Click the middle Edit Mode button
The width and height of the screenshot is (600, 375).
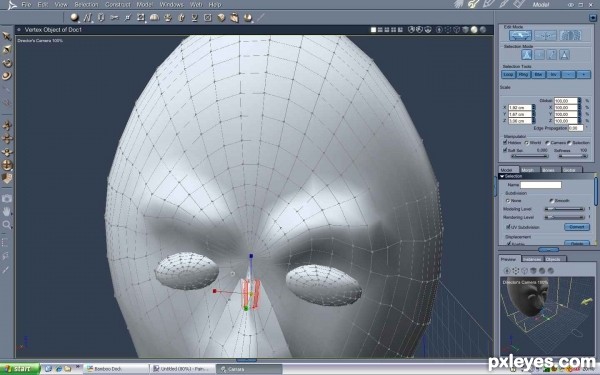click(x=545, y=36)
